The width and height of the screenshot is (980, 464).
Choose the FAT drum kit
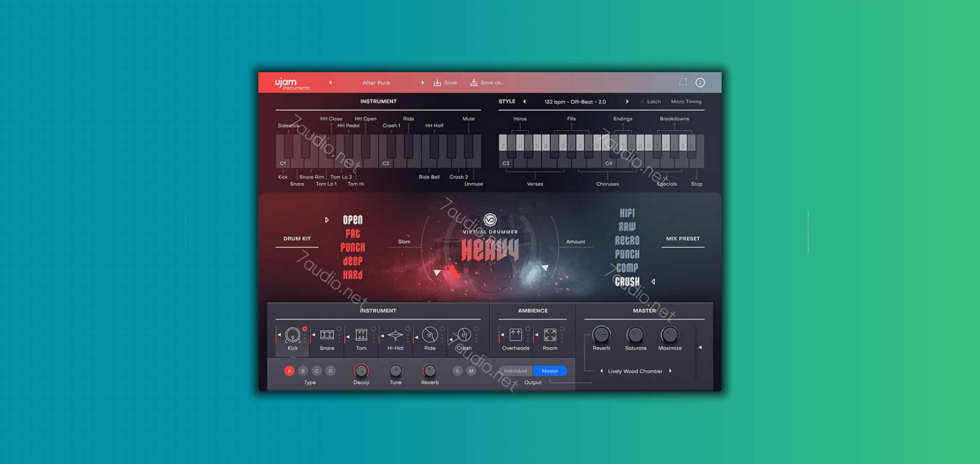click(x=353, y=234)
